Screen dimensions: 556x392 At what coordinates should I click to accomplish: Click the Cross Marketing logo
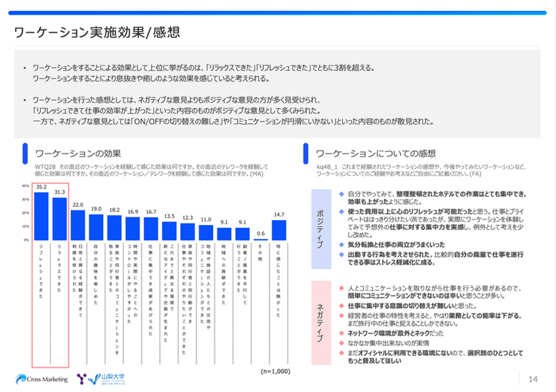(x=42, y=379)
